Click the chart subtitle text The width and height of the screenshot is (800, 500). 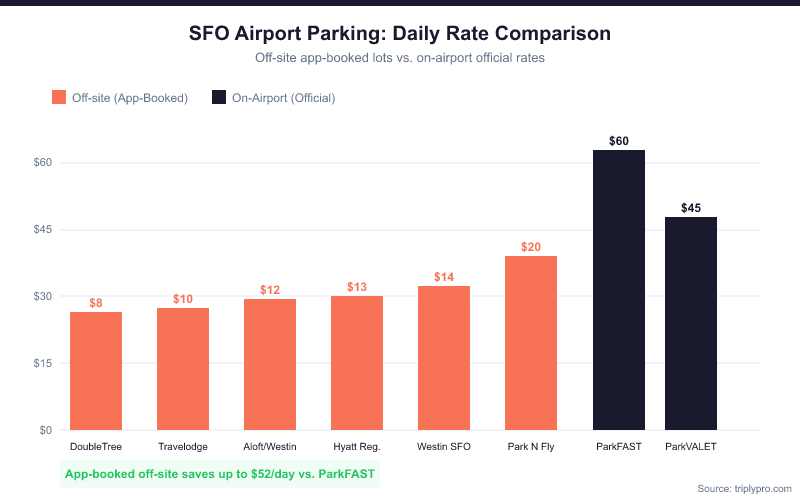[400, 58]
